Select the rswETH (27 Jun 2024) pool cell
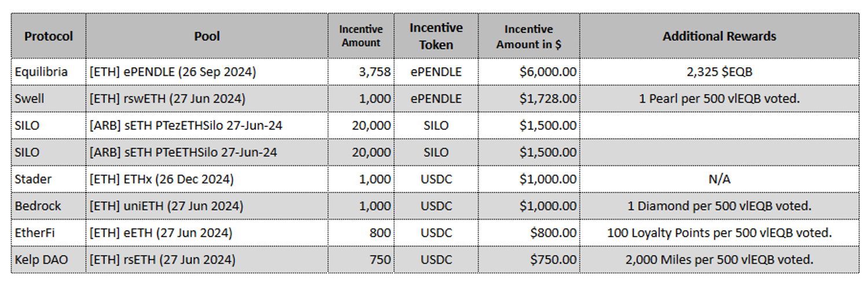This screenshot has width=868, height=284. (x=167, y=99)
